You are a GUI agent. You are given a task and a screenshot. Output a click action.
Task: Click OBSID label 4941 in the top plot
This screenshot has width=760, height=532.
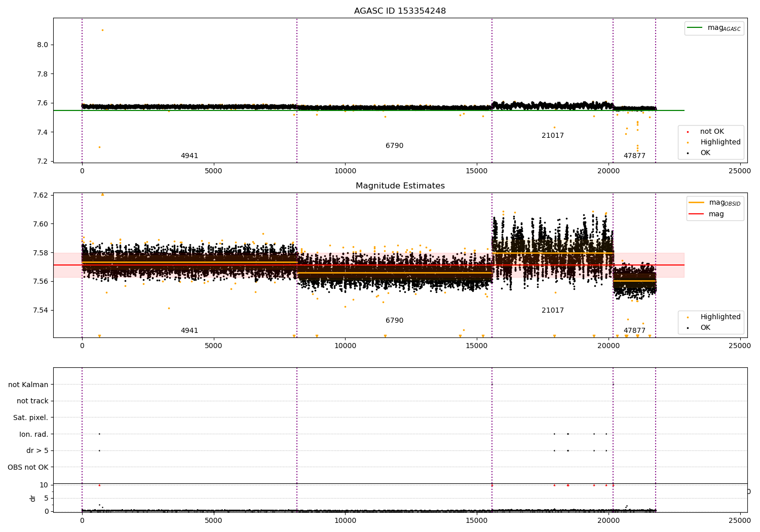(x=189, y=156)
